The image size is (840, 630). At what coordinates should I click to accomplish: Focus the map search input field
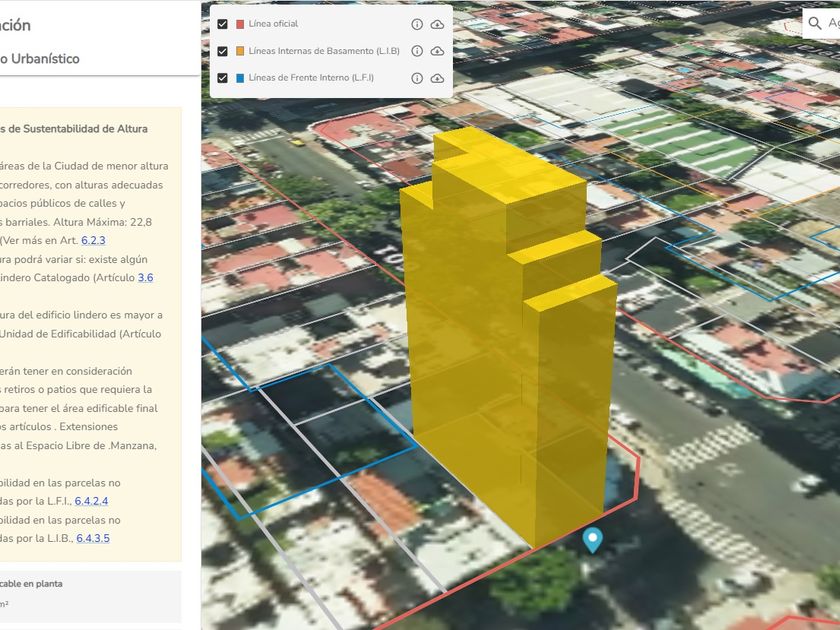point(833,23)
